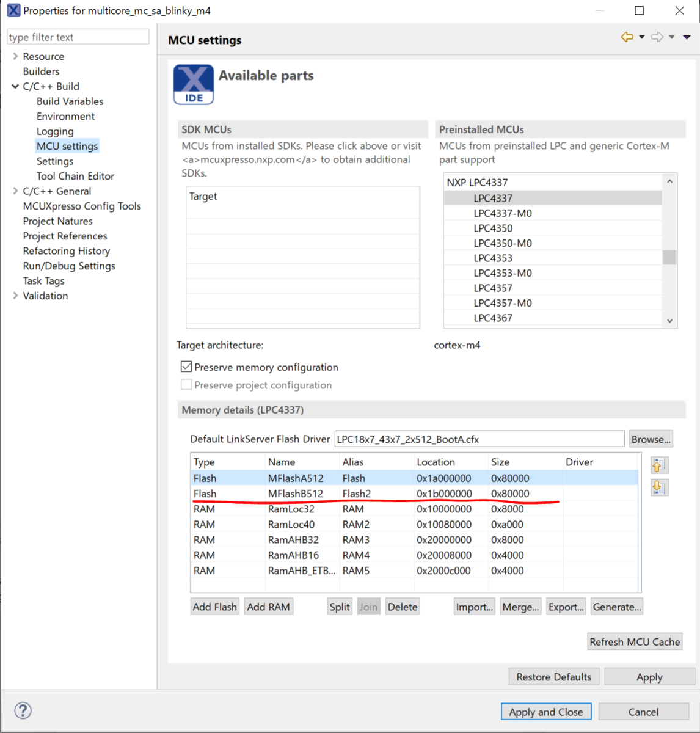Image resolution: width=700 pixels, height=733 pixels.
Task: Open Run/Debug Settings page
Action: point(69,266)
